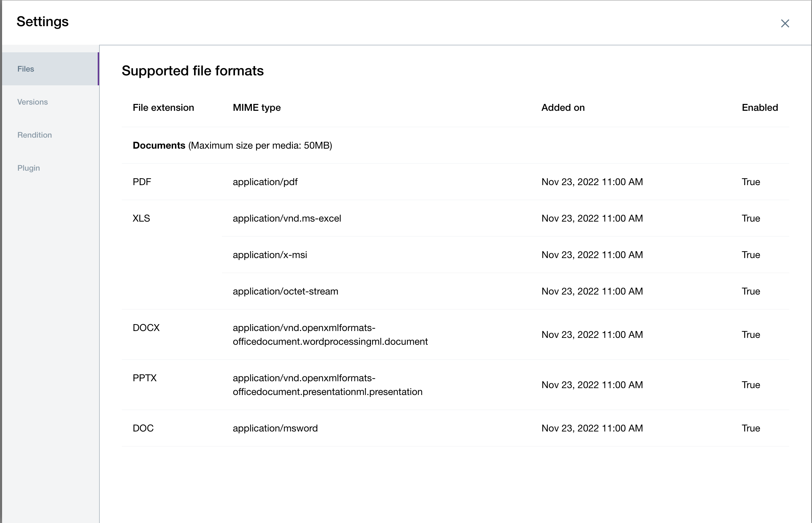812x523 pixels.
Task: Click the PPTX file extension cell
Action: [x=145, y=378]
